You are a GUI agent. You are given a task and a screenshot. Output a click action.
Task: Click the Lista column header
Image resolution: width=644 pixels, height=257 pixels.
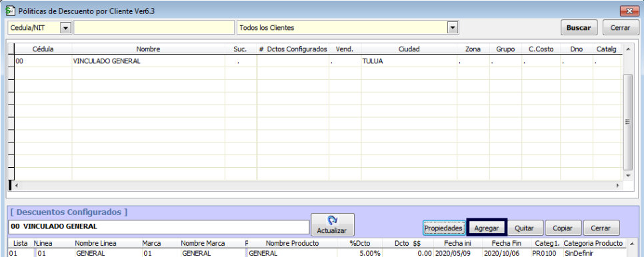tap(21, 243)
